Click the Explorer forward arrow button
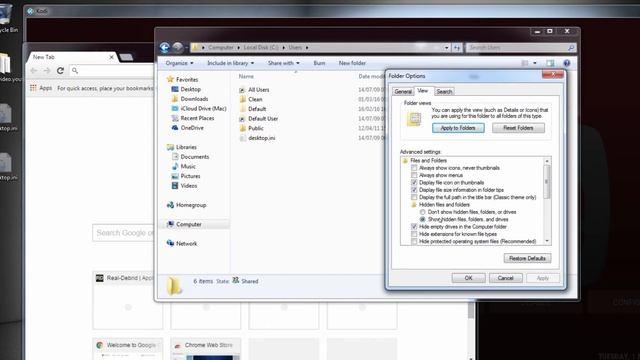 point(178,48)
